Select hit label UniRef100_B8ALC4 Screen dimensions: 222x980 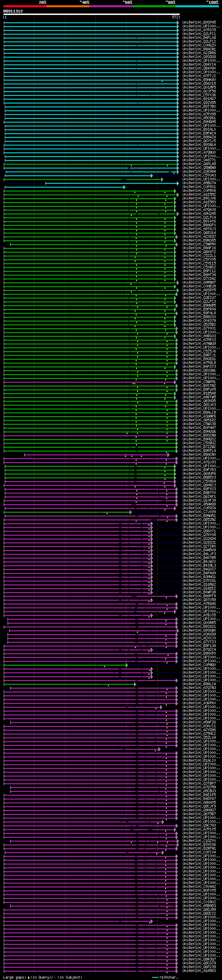pos(199,684)
